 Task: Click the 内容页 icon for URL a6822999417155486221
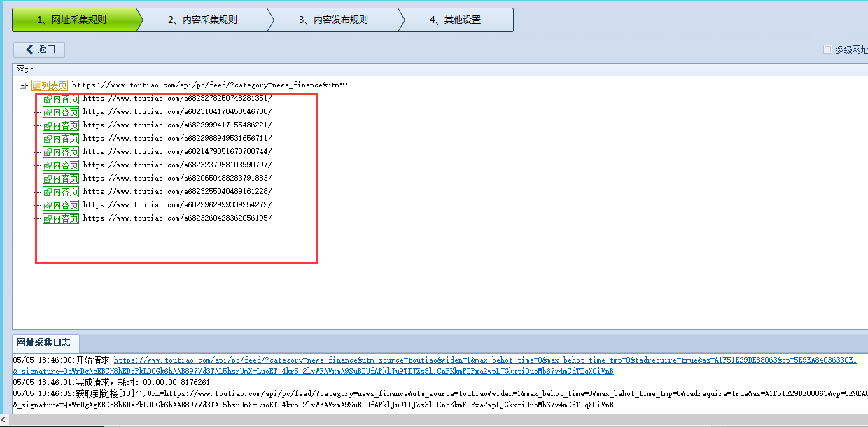61,125
